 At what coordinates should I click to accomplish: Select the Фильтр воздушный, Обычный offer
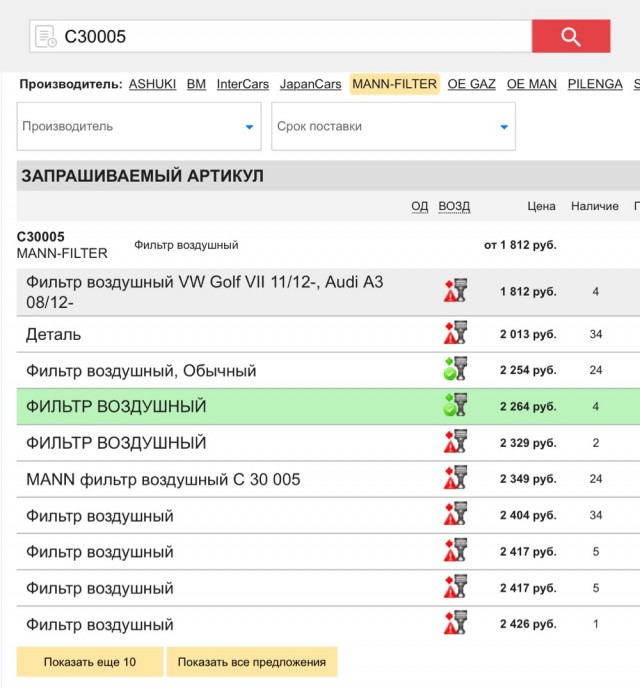point(141,371)
